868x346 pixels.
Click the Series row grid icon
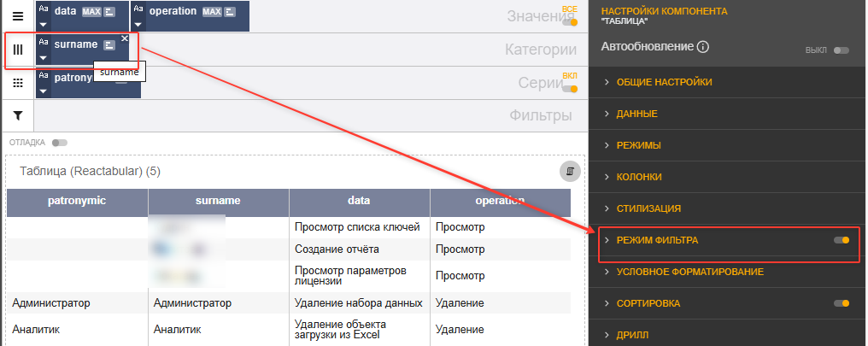coord(17,83)
